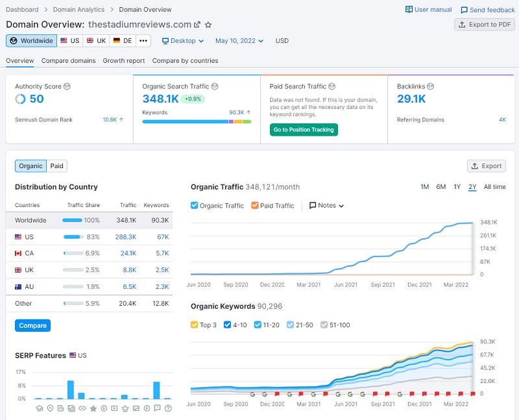This screenshot has width=519, height=420.
Task: Select the Organic toggle option
Action: click(30, 166)
